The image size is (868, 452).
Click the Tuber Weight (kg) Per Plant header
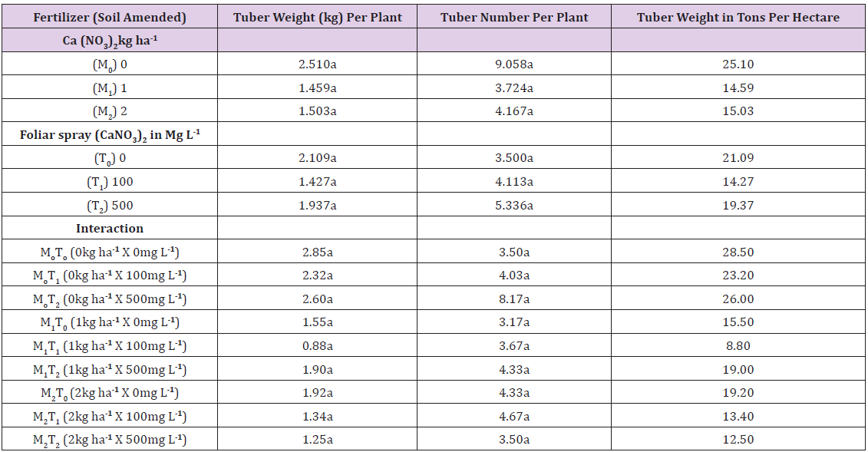coord(318,17)
